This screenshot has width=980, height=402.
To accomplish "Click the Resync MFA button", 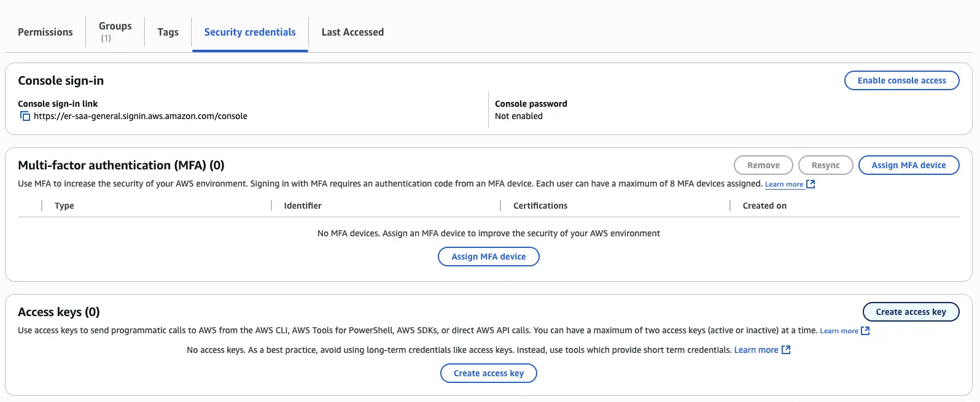I will 825,165.
